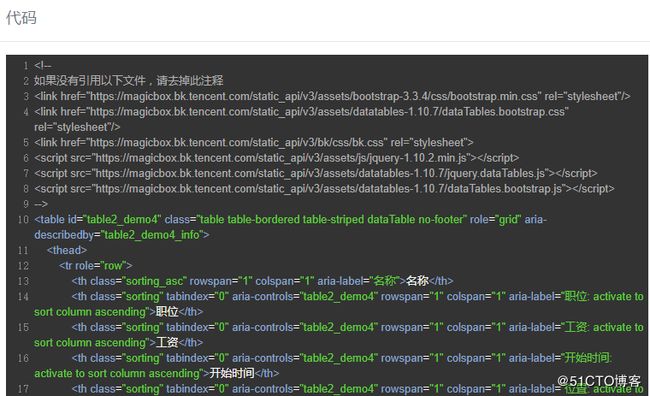Click the bk.css link line
This screenshot has width=650, height=396.
254,142
